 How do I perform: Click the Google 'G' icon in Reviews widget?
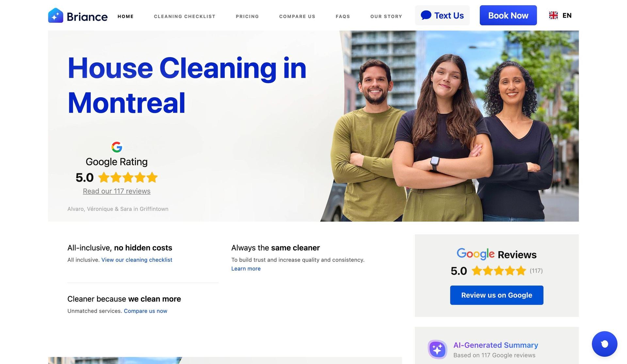pos(460,253)
